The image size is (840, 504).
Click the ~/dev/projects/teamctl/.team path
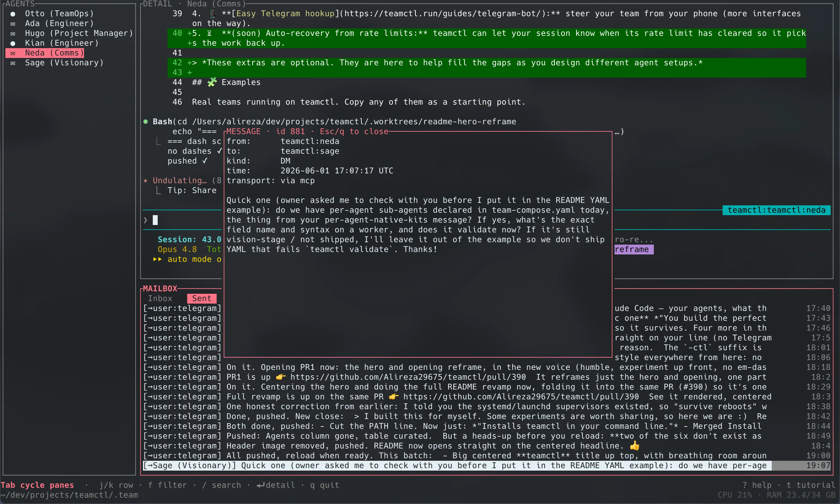coord(69,495)
